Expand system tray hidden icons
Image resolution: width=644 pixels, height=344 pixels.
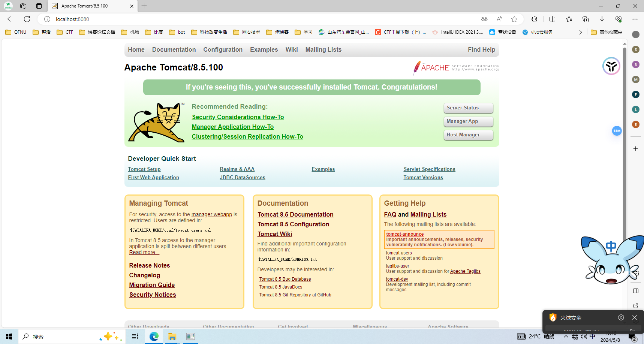click(x=566, y=337)
